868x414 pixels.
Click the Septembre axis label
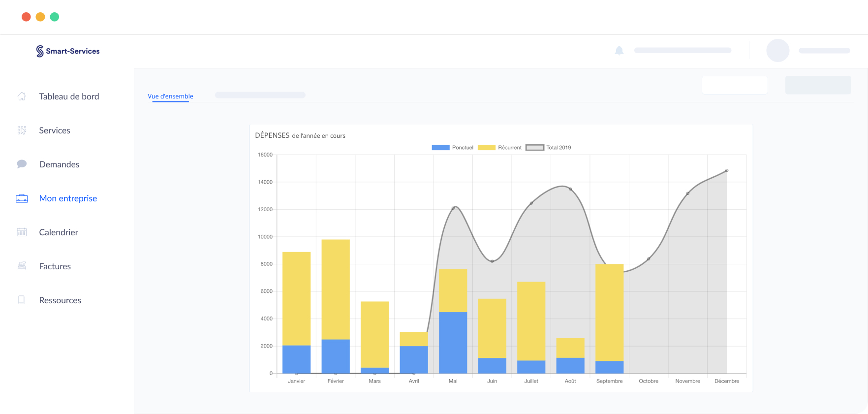609,382
